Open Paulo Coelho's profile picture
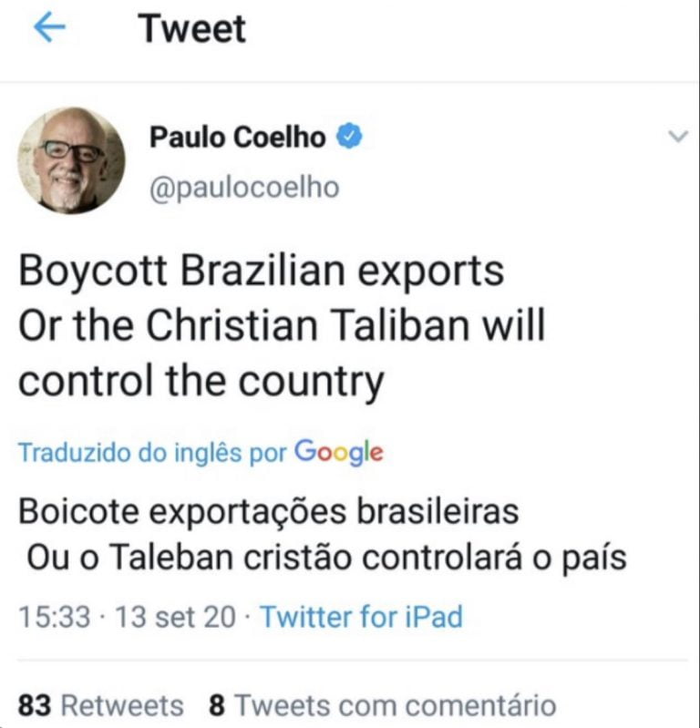 71,160
